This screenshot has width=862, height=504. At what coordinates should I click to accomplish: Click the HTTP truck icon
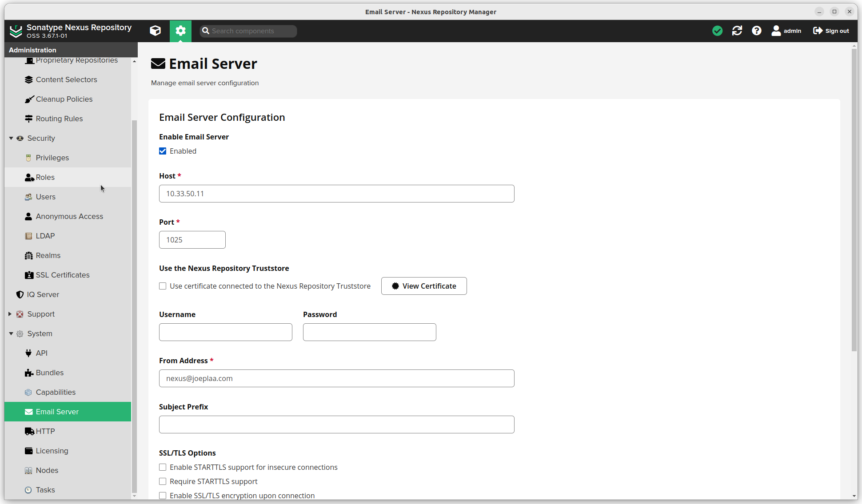point(29,431)
